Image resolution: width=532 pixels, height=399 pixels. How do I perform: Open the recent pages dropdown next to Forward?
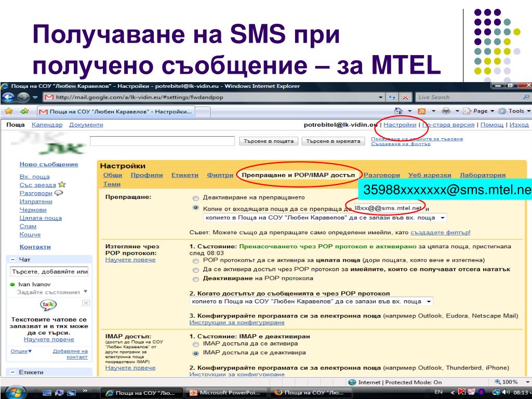(x=35, y=97)
